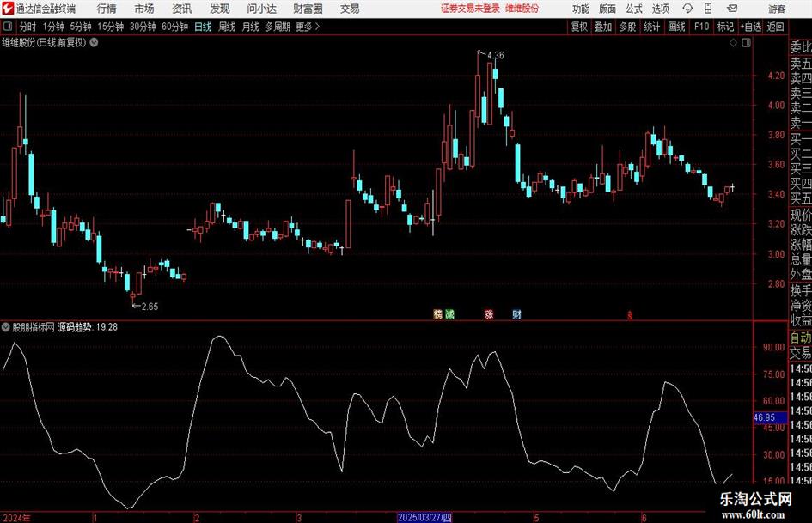The width and height of the screenshot is (812, 523).
Task: Switch to 月线 monthly chart
Action: click(250, 27)
